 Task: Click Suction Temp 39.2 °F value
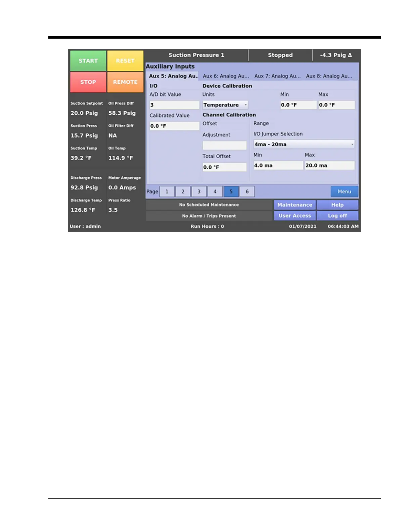[81, 158]
